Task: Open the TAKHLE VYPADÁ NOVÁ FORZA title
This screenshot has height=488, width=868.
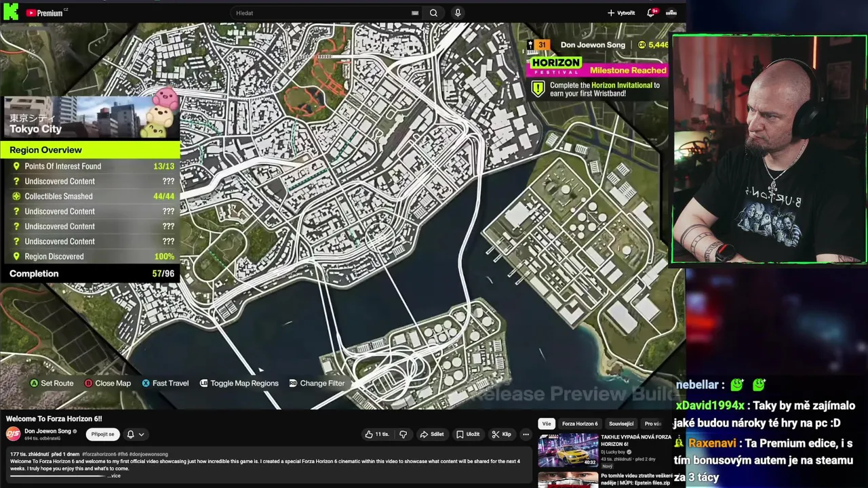Action: (x=635, y=441)
